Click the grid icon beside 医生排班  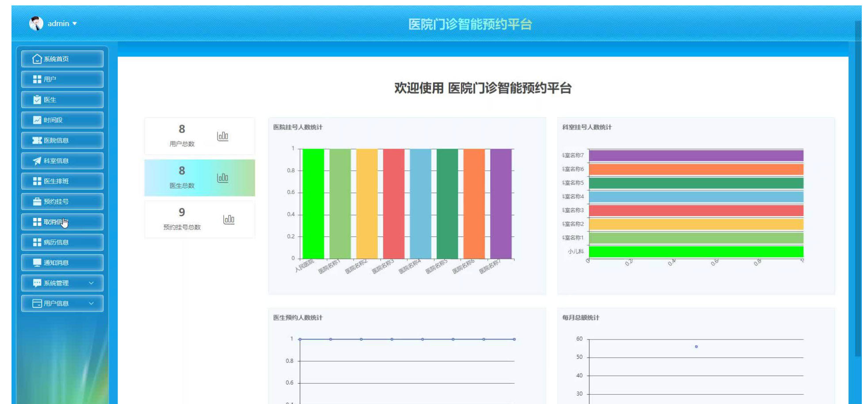point(37,181)
